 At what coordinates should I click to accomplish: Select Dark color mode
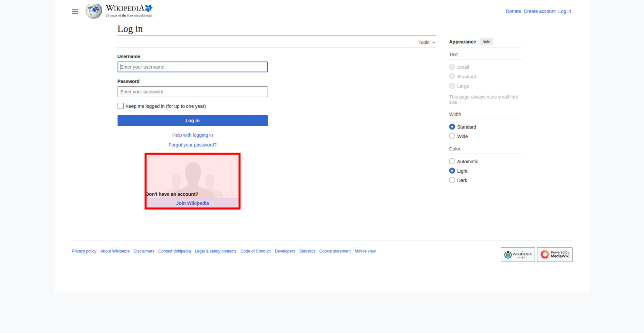coord(452,180)
